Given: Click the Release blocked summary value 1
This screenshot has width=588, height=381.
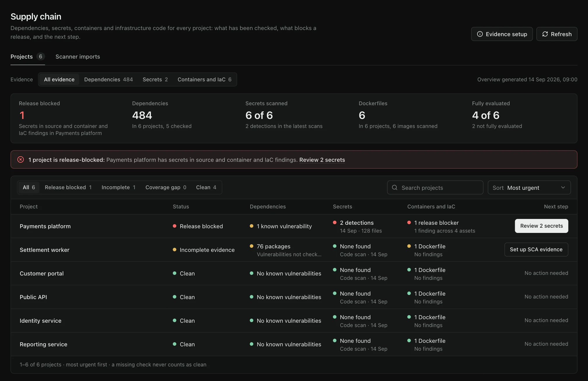Looking at the screenshot, I should tap(22, 115).
